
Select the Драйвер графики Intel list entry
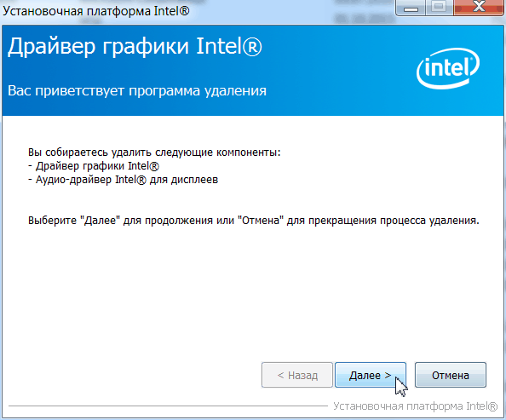pyautogui.click(x=94, y=166)
